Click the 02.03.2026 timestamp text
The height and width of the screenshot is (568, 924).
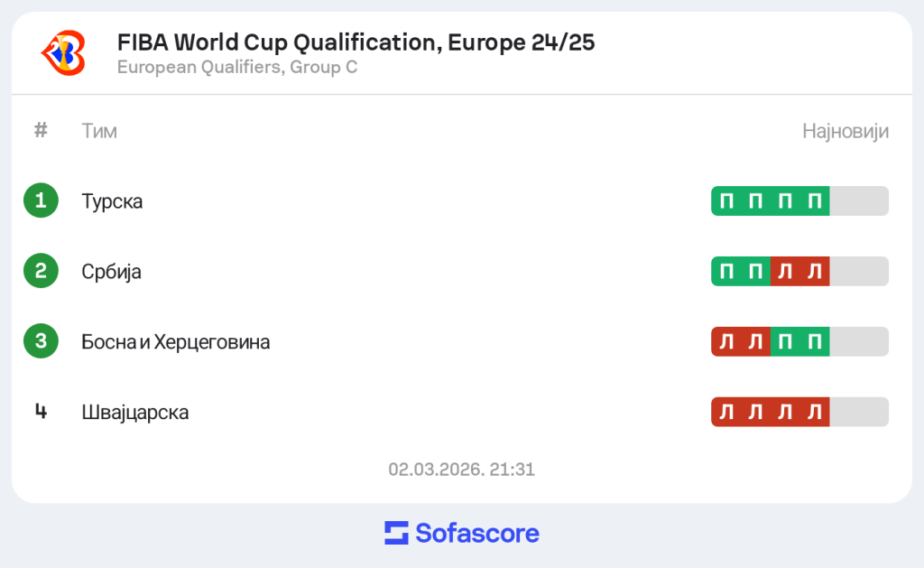click(x=461, y=470)
